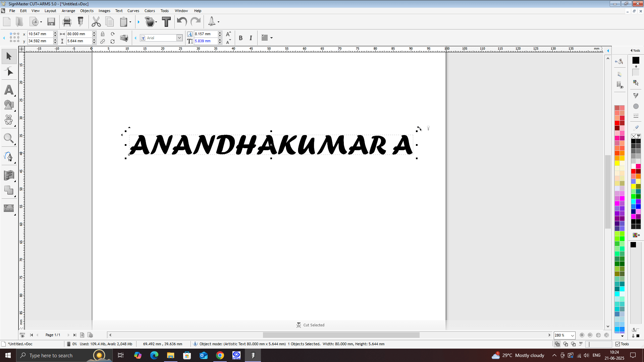644x362 pixels.
Task: Toggle the Tools checkbox in status bar
Action: pos(618,344)
